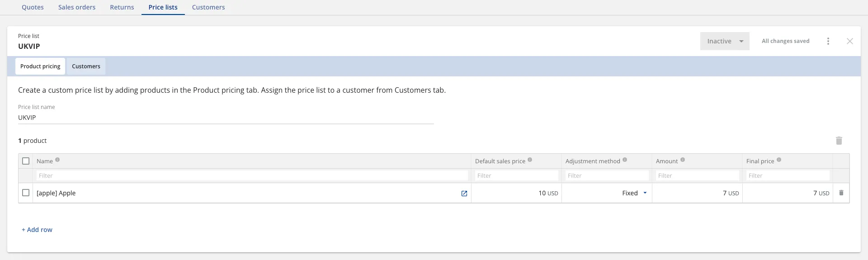Image resolution: width=868 pixels, height=260 pixels.
Task: Show info tooltip for Final price column
Action: tap(779, 160)
